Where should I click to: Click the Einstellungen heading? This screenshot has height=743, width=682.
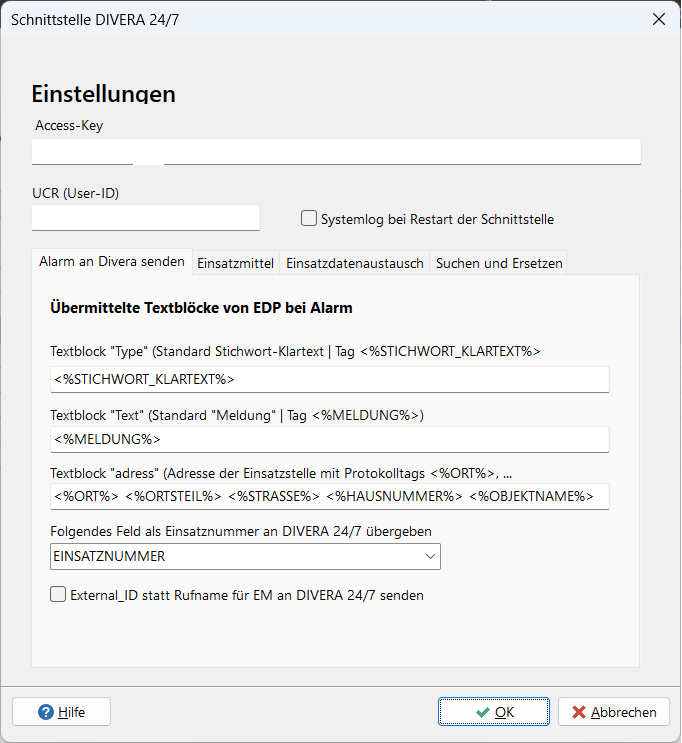103,94
